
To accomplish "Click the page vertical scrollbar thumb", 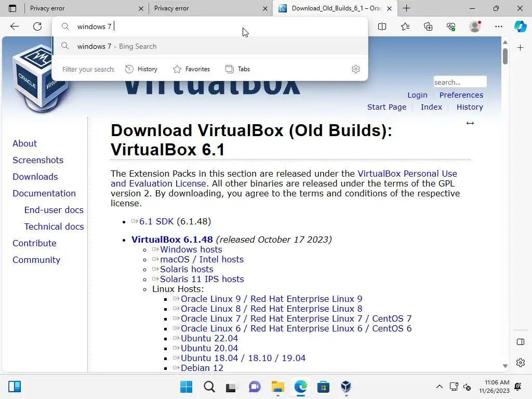I will pos(505,56).
